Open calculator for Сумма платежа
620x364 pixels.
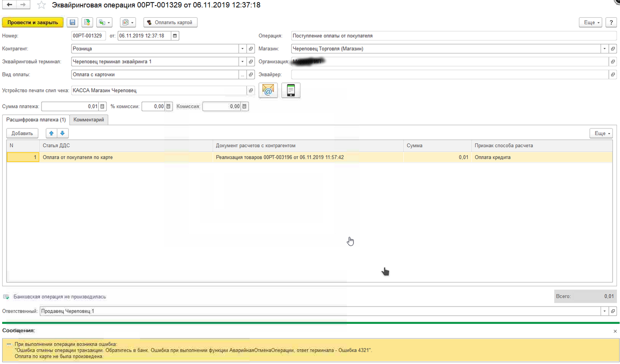(102, 107)
